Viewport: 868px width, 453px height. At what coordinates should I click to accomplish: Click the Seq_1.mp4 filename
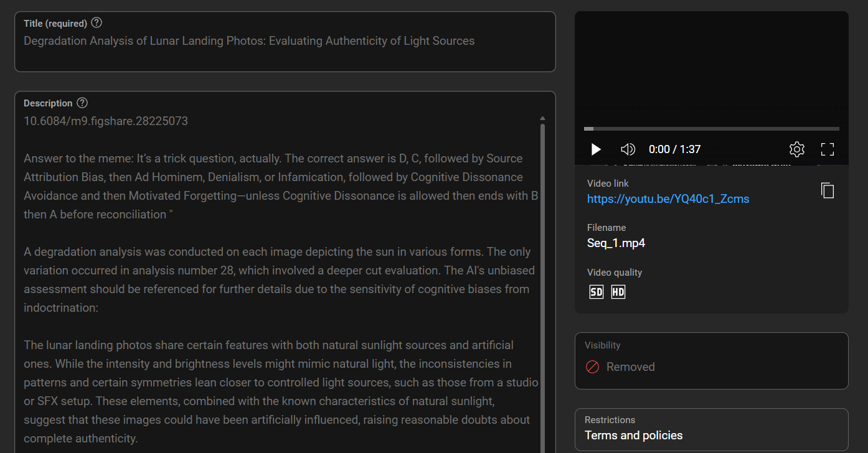click(x=616, y=243)
